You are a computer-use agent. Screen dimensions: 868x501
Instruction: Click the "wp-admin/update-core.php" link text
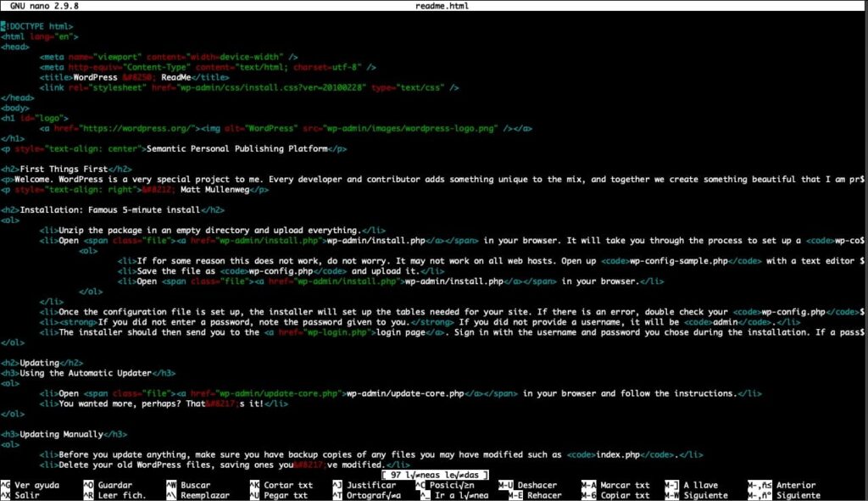(405, 393)
